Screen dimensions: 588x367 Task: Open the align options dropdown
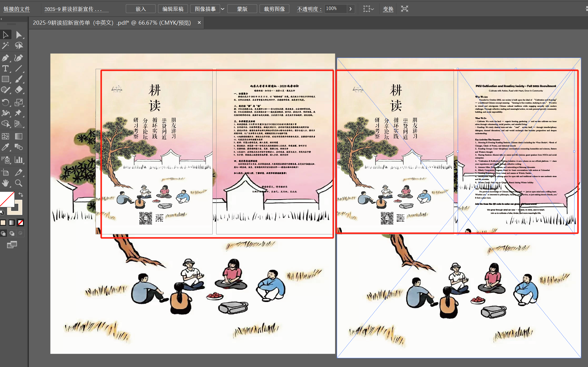(x=368, y=9)
